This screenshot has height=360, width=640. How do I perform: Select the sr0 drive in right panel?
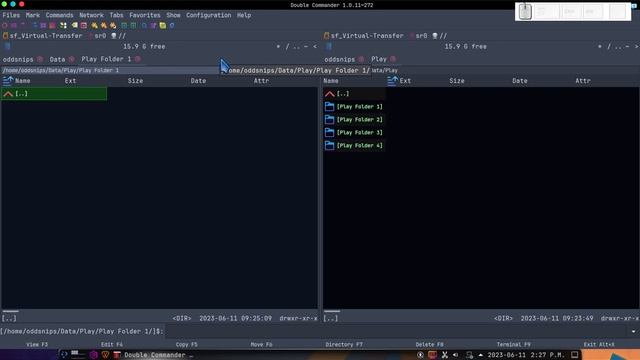click(x=418, y=36)
